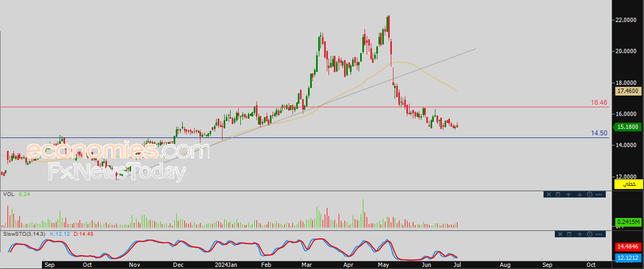Click the yellow خطي scale button
644x269 pixels.
tap(628, 184)
